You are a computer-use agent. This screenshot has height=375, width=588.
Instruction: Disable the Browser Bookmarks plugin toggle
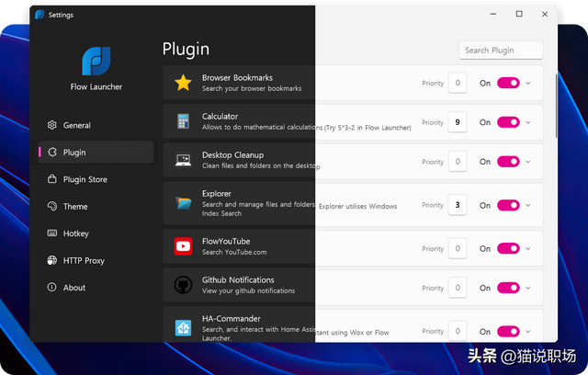click(x=508, y=83)
